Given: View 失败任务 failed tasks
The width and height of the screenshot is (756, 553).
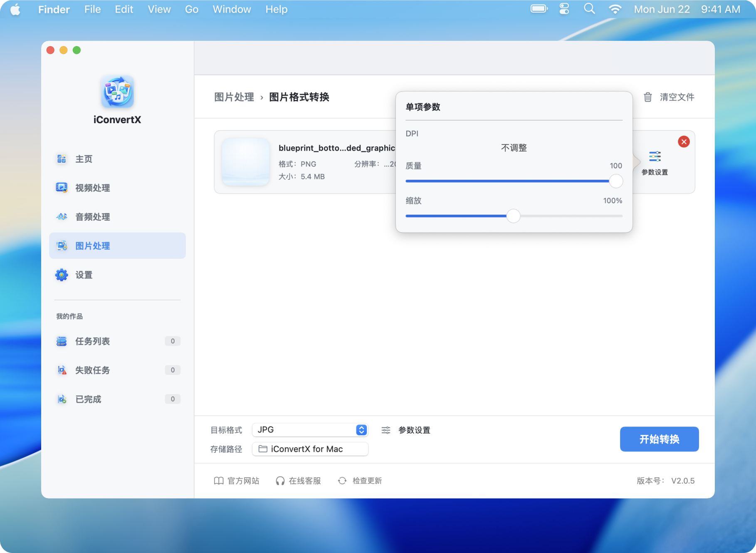Looking at the screenshot, I should (117, 370).
